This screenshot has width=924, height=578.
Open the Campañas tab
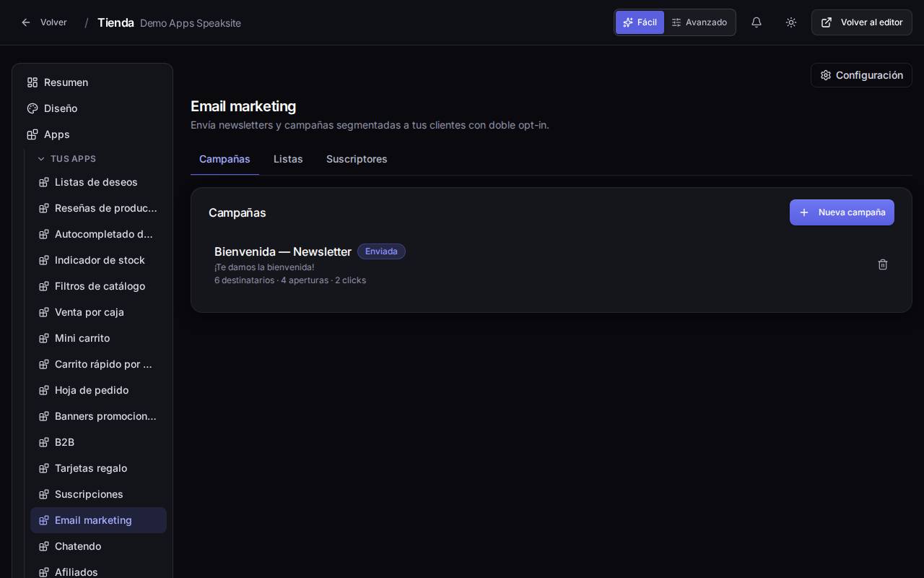point(225,159)
